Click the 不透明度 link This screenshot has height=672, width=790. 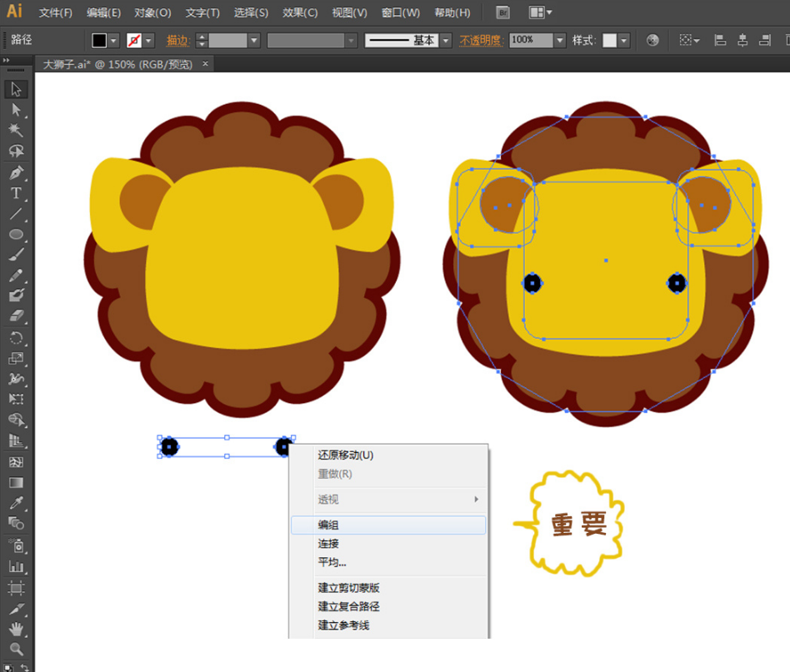[482, 40]
